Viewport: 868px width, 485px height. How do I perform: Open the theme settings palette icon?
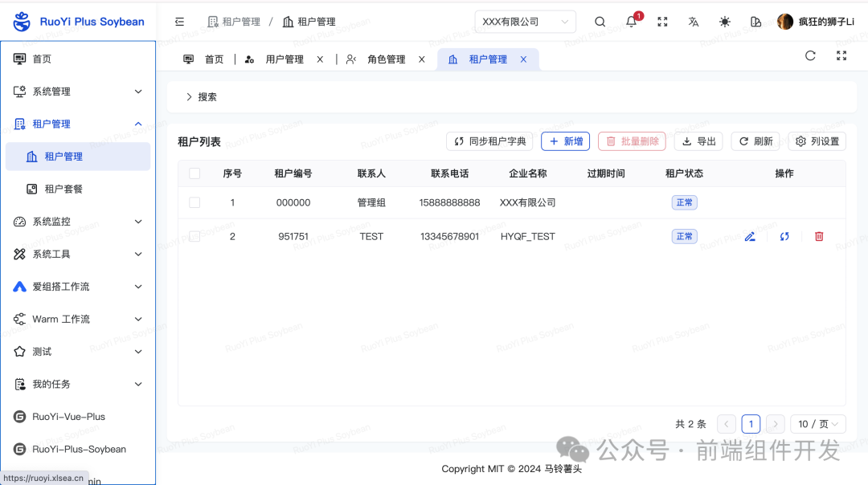tap(755, 22)
